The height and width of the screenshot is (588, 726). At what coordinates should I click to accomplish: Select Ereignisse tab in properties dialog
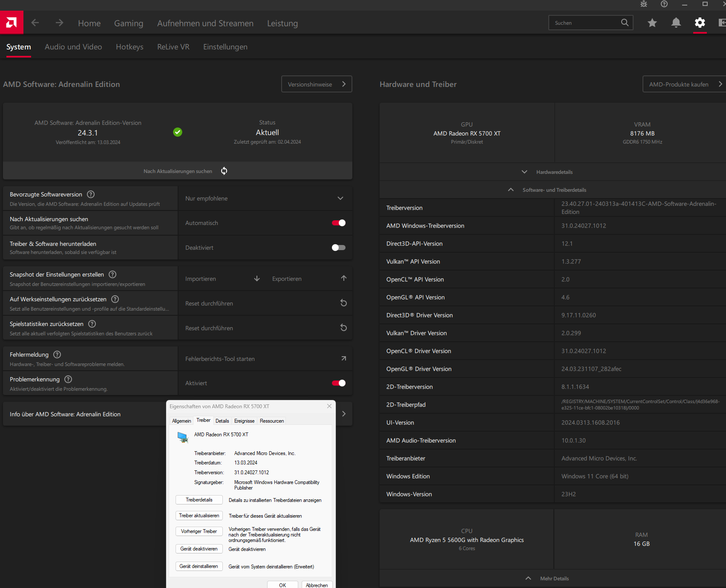(245, 421)
